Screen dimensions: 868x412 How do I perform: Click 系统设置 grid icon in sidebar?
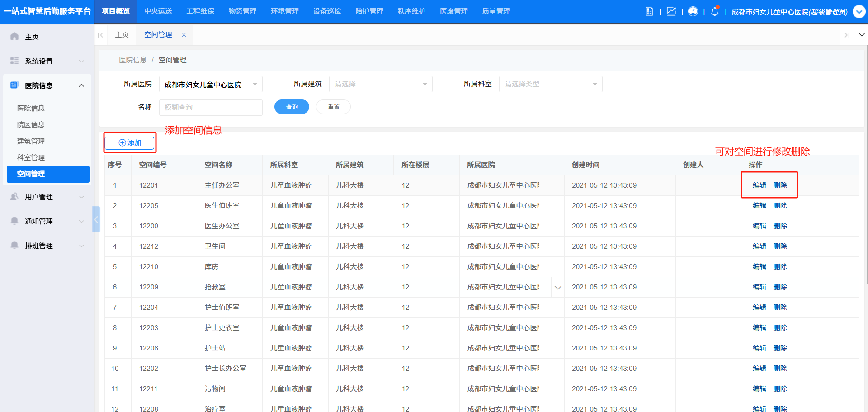pos(14,61)
